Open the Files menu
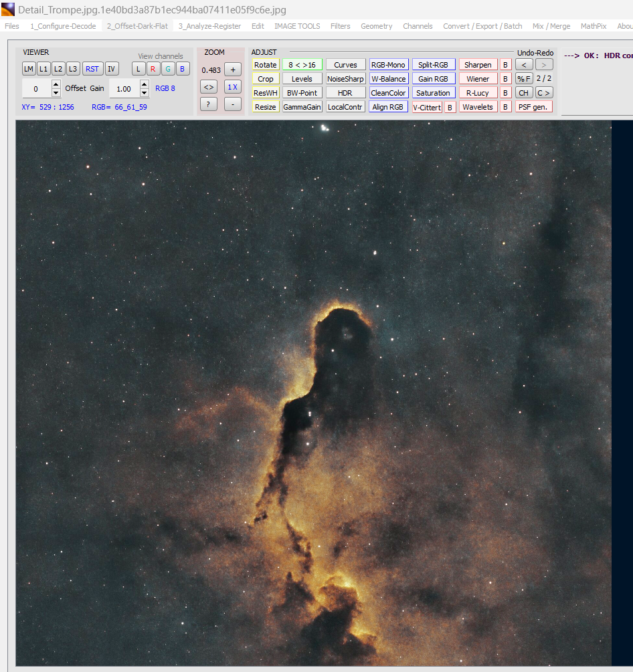This screenshot has height=672, width=633. (x=12, y=26)
